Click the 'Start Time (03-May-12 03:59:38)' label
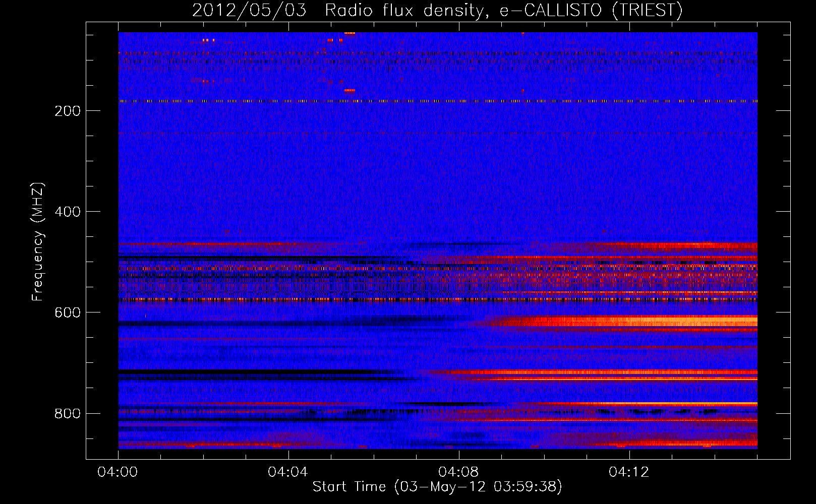The height and width of the screenshot is (504, 816). (437, 487)
